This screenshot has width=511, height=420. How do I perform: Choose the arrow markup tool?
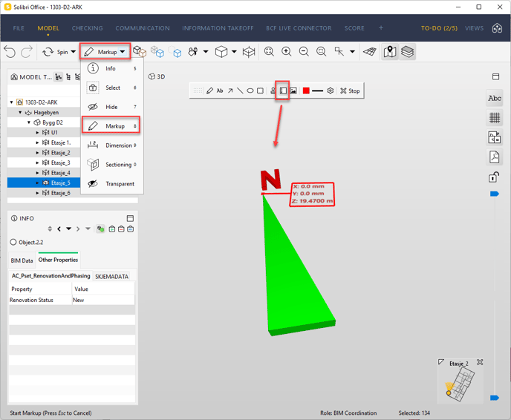click(230, 91)
